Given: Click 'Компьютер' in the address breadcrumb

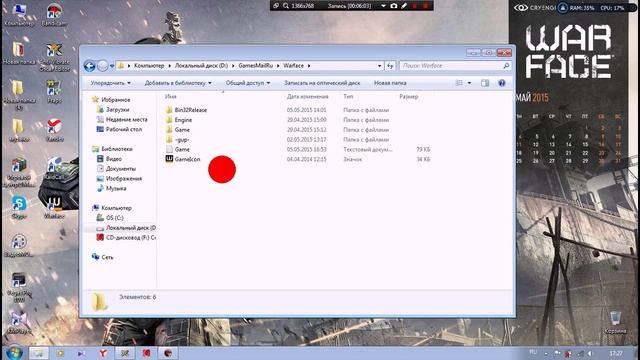Looking at the screenshot, I should [149, 66].
